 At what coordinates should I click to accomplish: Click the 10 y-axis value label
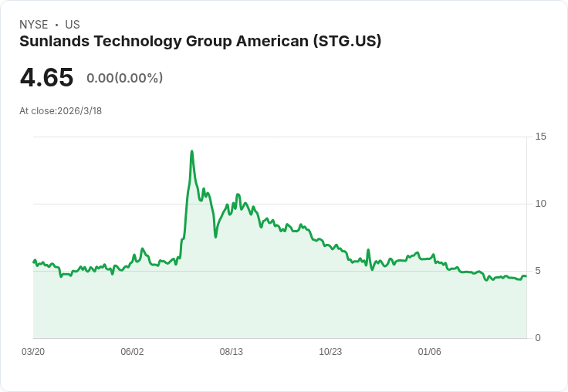540,204
